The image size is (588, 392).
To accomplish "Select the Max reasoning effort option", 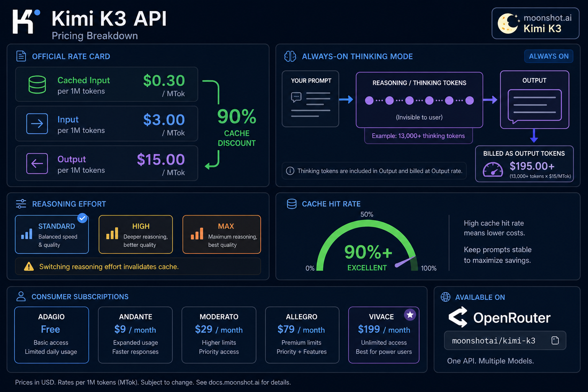I will [x=222, y=234].
